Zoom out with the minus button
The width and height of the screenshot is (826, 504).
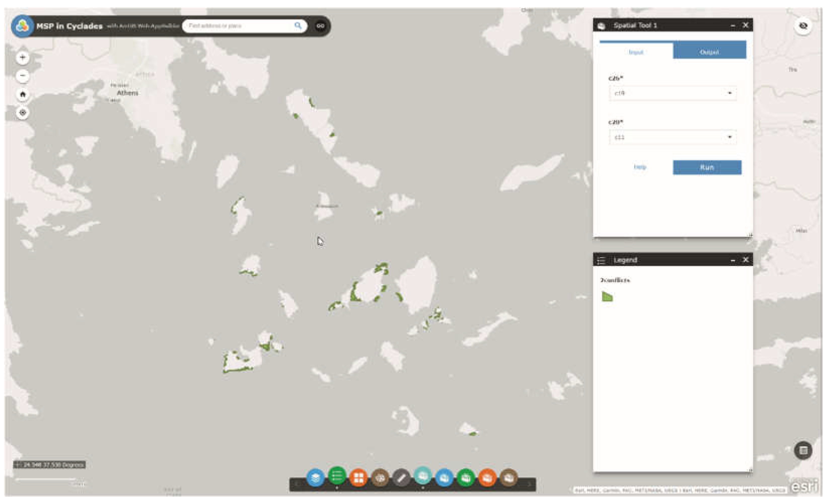pyautogui.click(x=23, y=76)
